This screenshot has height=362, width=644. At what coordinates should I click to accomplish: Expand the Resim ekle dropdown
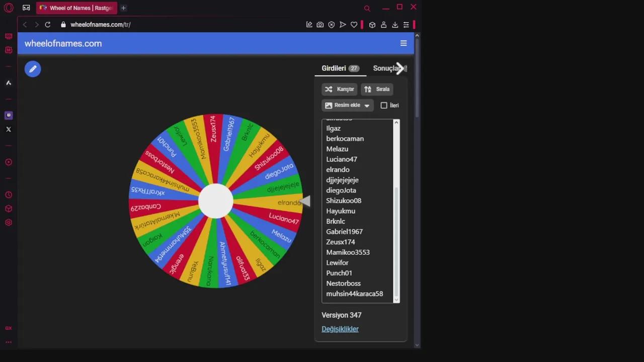(x=348, y=105)
